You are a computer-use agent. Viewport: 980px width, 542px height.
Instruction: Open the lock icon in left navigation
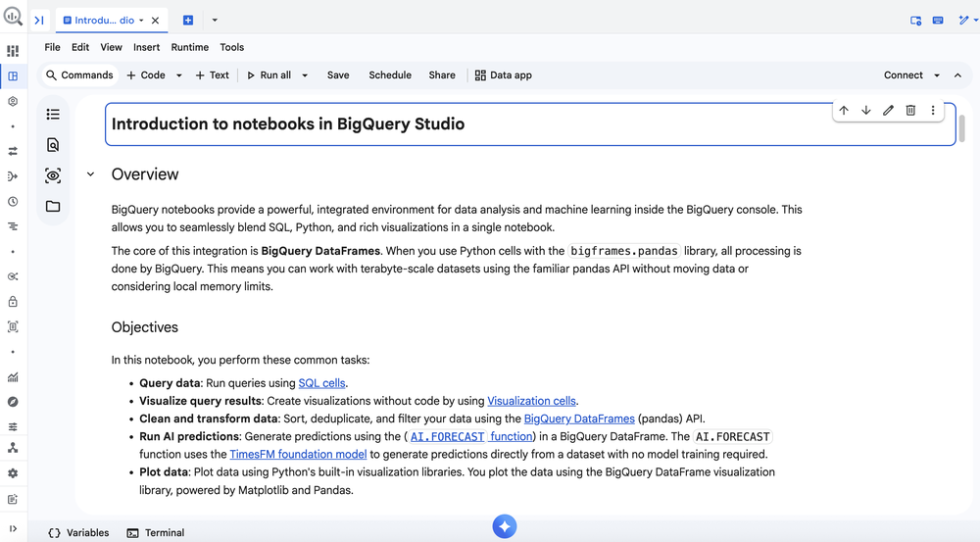(x=13, y=301)
